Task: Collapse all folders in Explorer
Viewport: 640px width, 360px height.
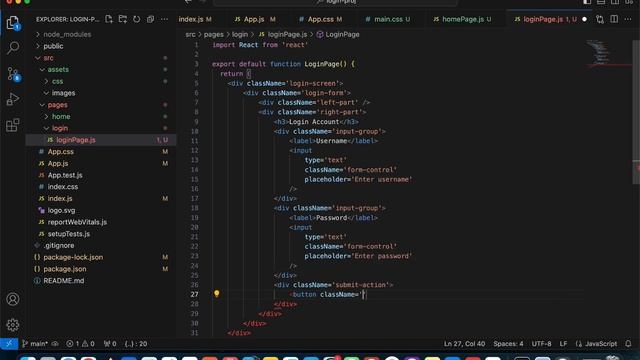Action: point(150,19)
